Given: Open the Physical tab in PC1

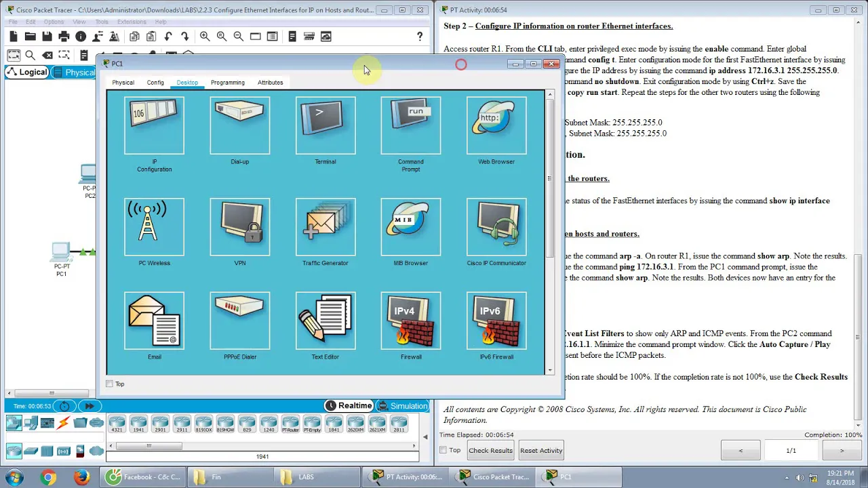Looking at the screenshot, I should (x=123, y=83).
